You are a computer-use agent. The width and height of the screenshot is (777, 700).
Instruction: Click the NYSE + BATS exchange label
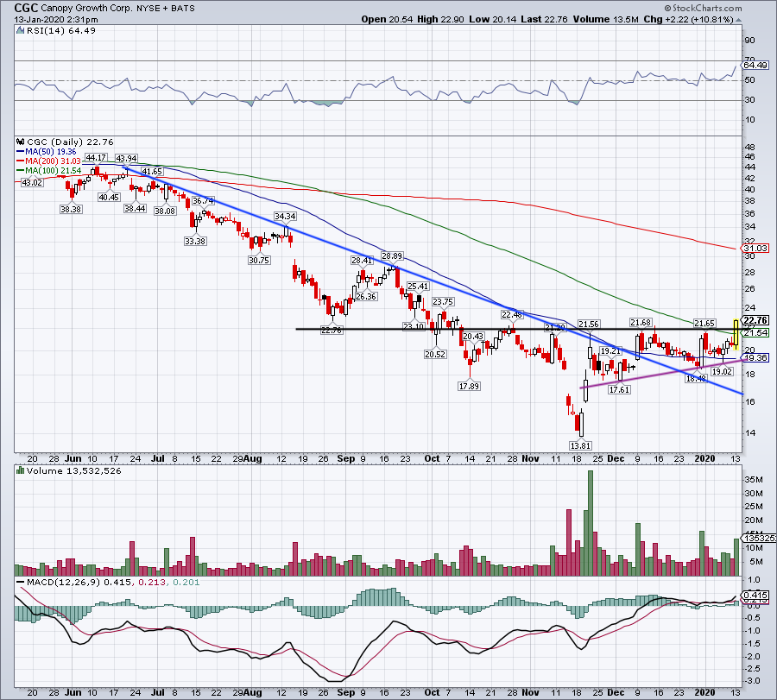point(166,9)
